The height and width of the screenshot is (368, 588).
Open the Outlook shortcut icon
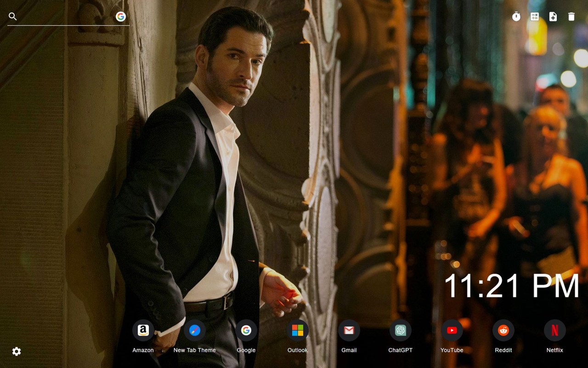(x=298, y=330)
